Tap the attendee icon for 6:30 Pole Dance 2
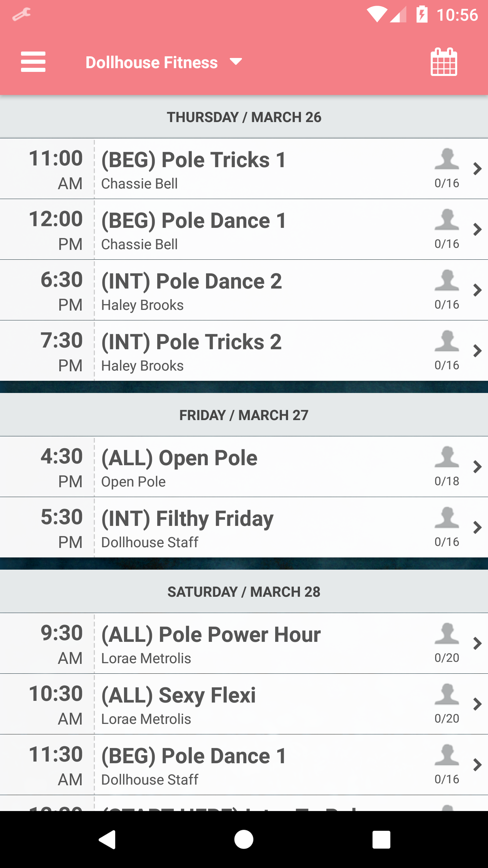 pos(447,280)
